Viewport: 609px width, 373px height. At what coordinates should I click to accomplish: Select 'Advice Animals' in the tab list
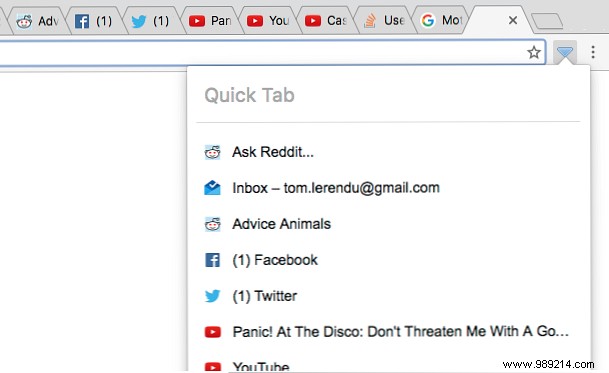[x=388, y=224]
